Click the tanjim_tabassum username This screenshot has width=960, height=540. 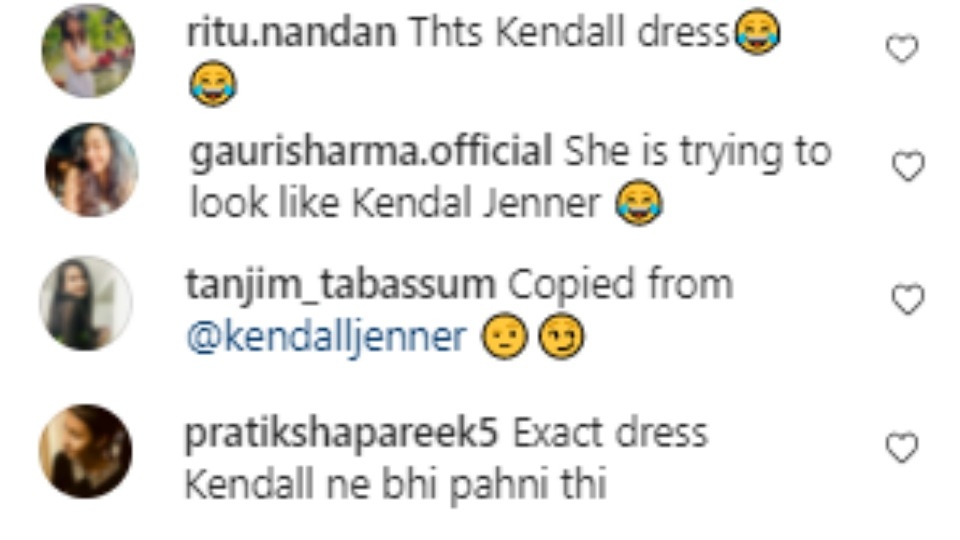[x=340, y=285]
